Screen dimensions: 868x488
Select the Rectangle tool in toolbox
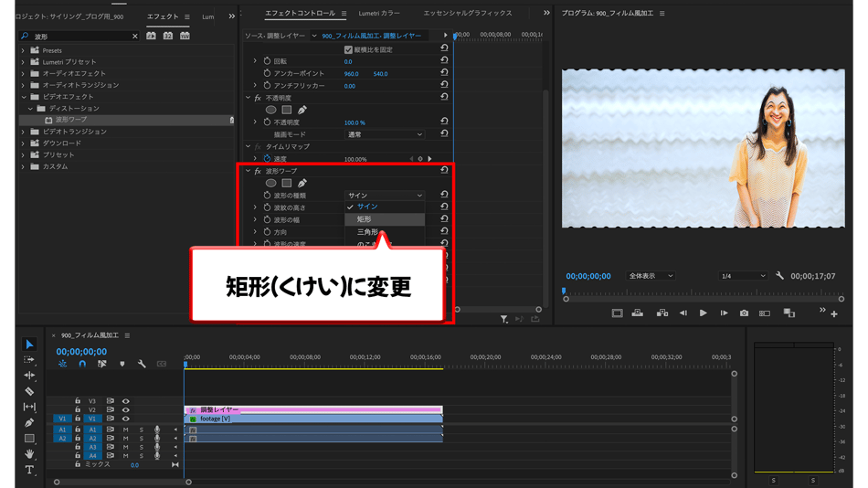coord(29,438)
